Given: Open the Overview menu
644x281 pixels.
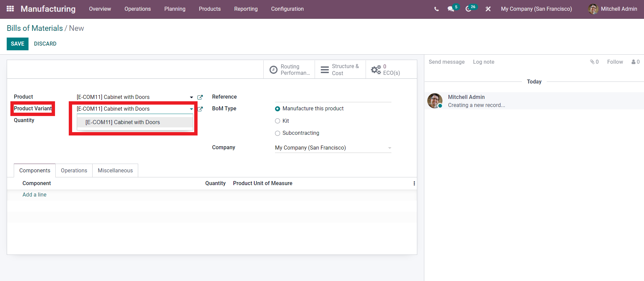Looking at the screenshot, I should coord(100,9).
